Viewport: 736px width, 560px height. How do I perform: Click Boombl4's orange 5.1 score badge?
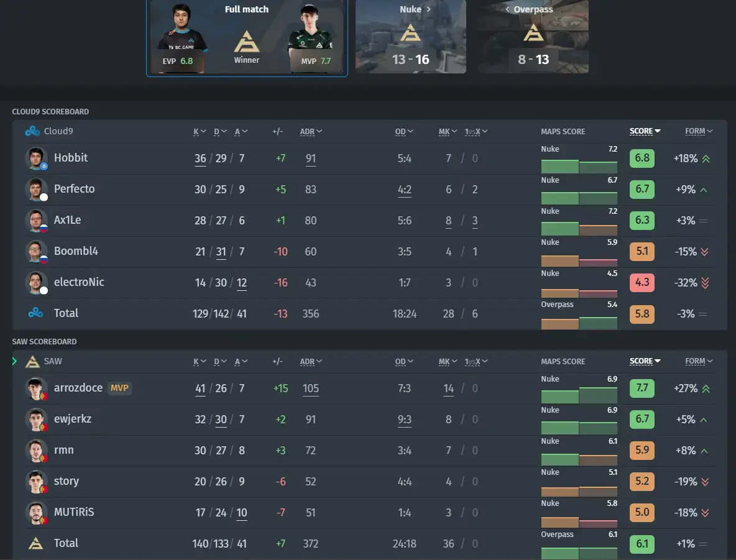(x=642, y=252)
